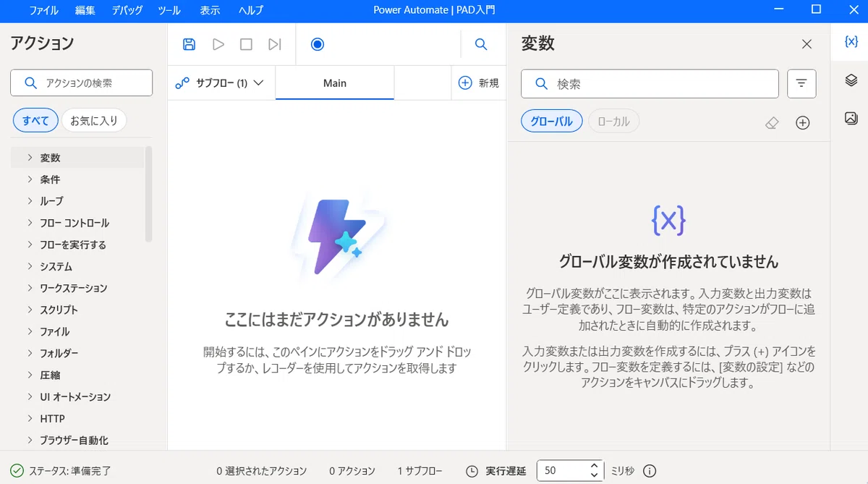868x484 pixels.
Task: Open the ファイル menu
Action: pyautogui.click(x=44, y=10)
